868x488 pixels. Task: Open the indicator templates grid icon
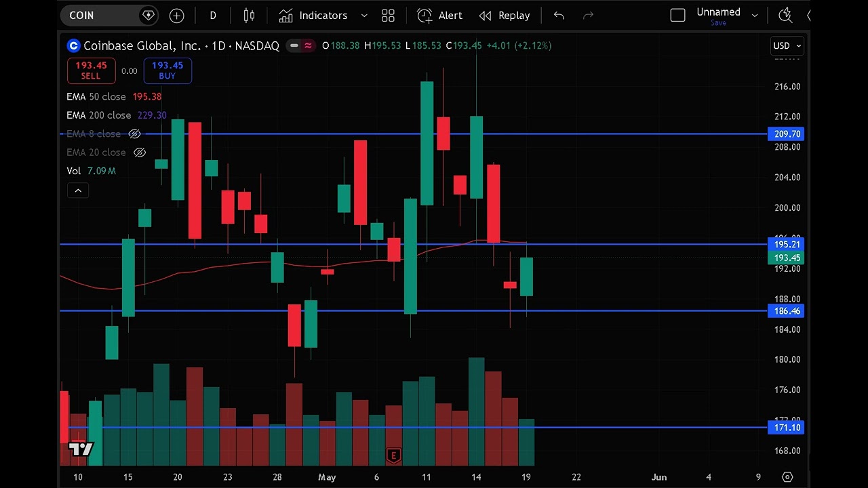388,15
